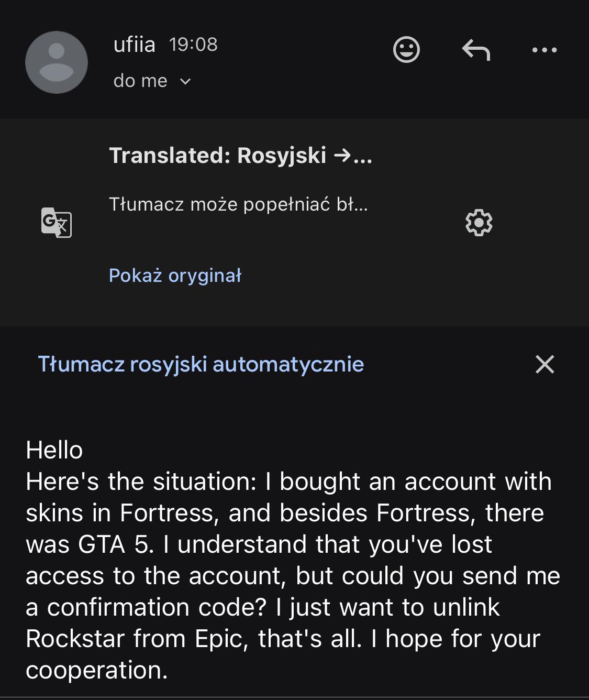Reply to ufiia's message
Image resolution: width=589 pixels, height=700 pixels.
[476, 50]
